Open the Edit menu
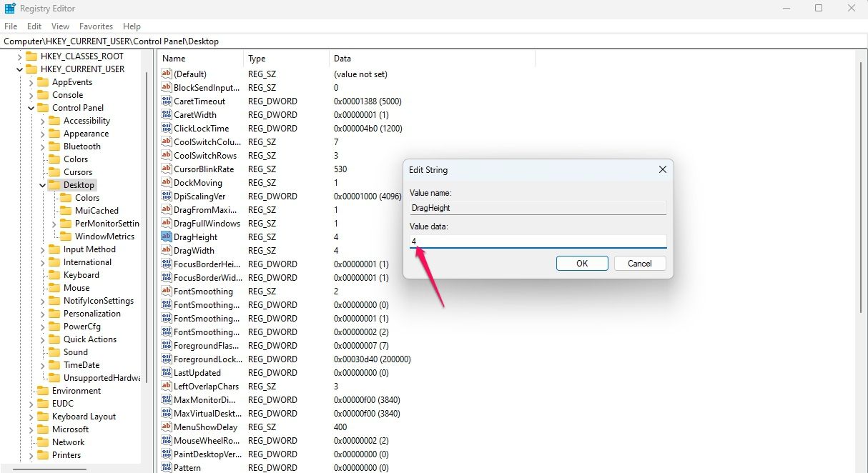 34,26
